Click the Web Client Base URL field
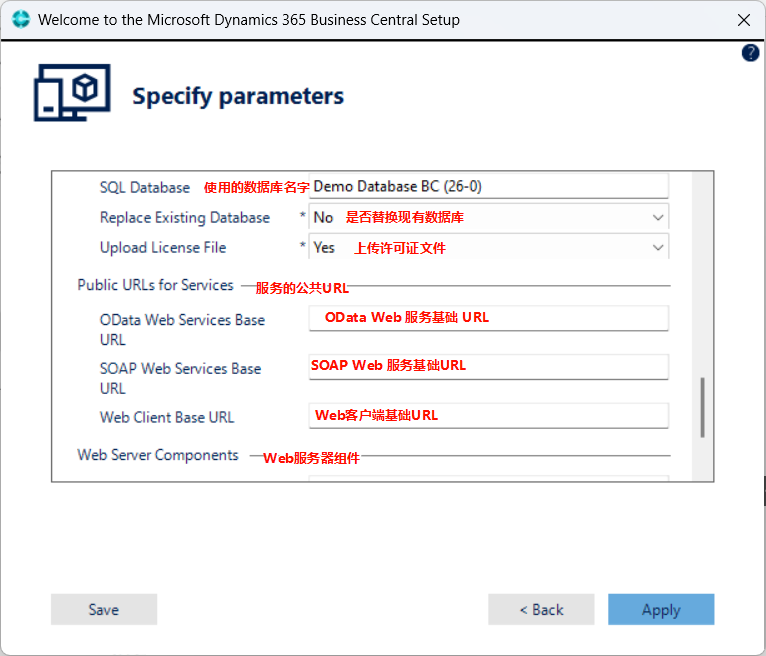The image size is (766, 656). (489, 416)
